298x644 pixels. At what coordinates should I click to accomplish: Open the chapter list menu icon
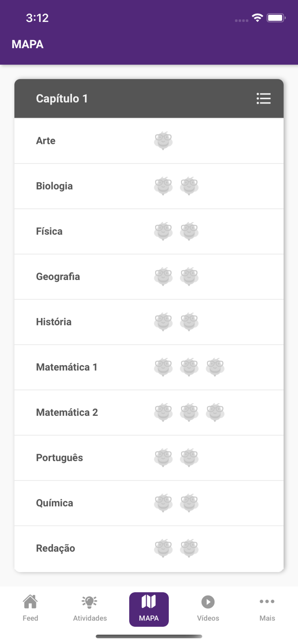pos(263,98)
